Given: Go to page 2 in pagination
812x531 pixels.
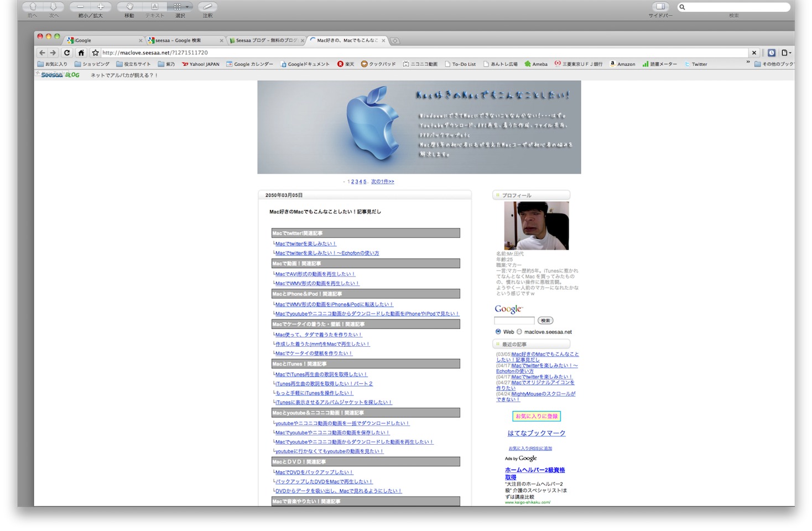Looking at the screenshot, I should (x=352, y=181).
